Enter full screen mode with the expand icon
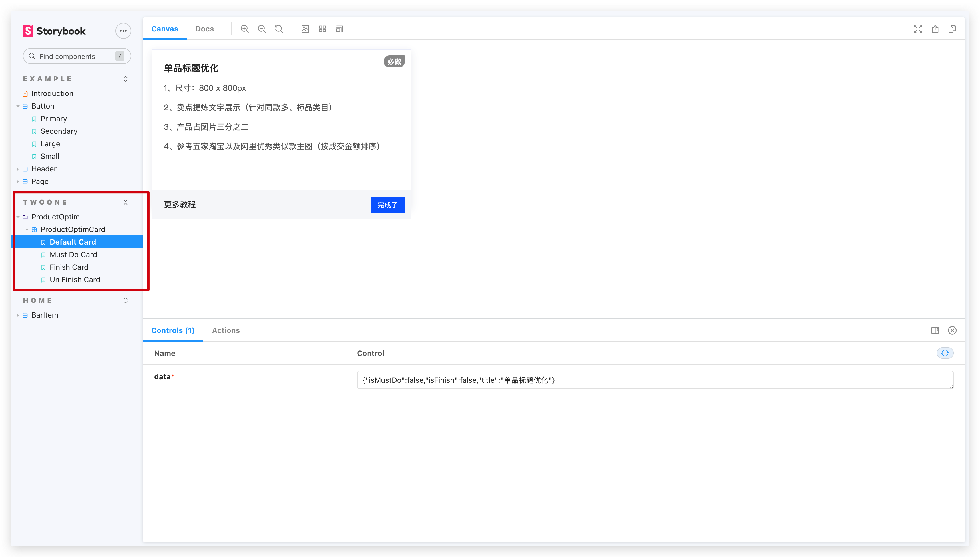980x557 pixels. (x=918, y=29)
